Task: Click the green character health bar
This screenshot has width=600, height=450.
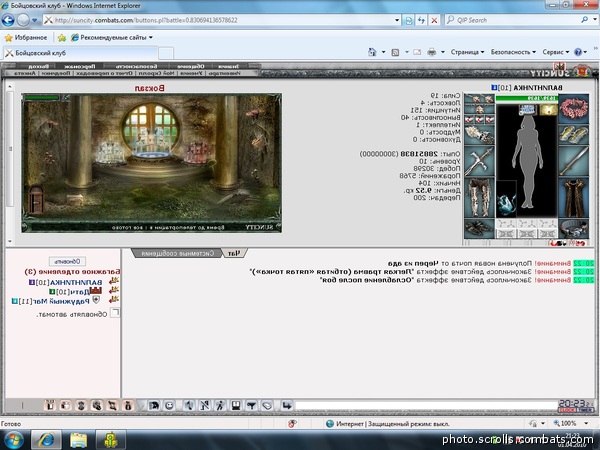Action: (527, 98)
